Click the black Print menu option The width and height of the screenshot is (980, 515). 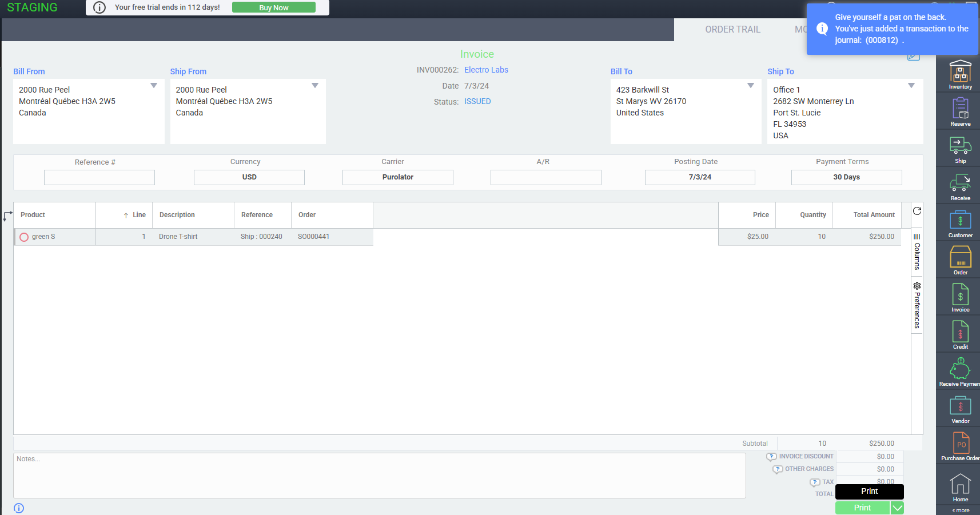[869, 492]
